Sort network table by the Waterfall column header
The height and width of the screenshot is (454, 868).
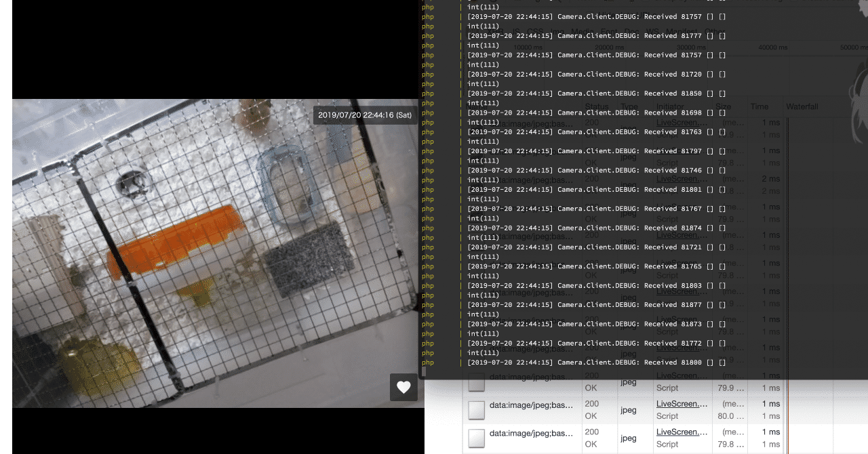pyautogui.click(x=802, y=106)
